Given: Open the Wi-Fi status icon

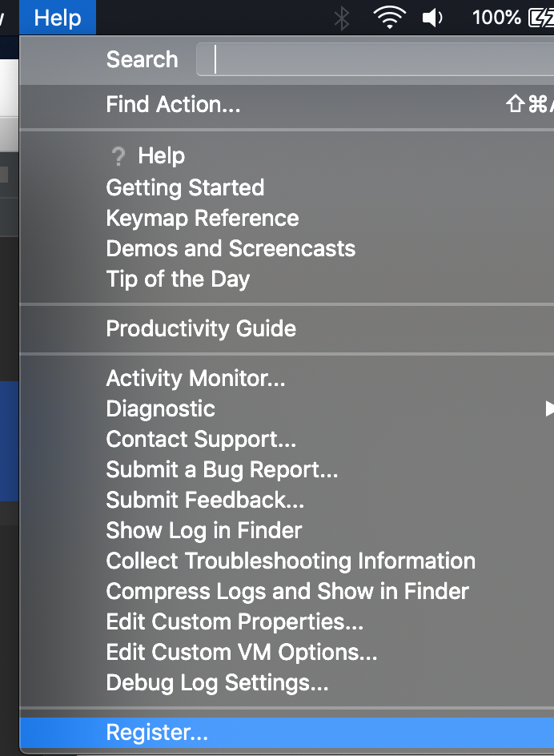Looking at the screenshot, I should pyautogui.click(x=389, y=18).
